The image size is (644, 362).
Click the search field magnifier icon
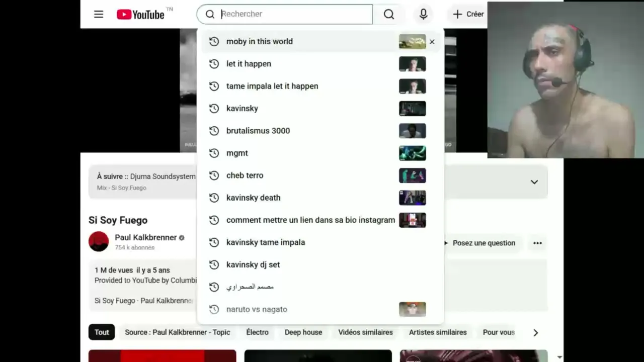coord(210,14)
